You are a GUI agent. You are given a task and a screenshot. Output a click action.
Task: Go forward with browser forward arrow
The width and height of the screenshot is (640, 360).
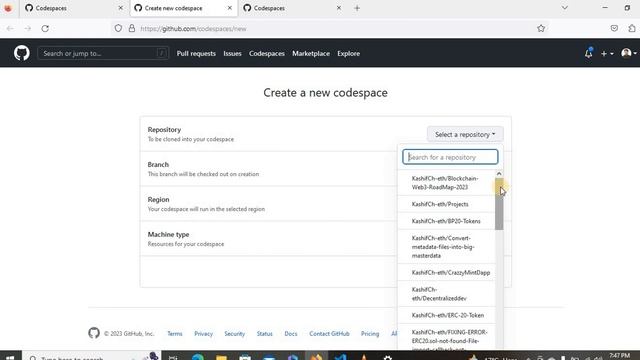pyautogui.click(x=27, y=29)
